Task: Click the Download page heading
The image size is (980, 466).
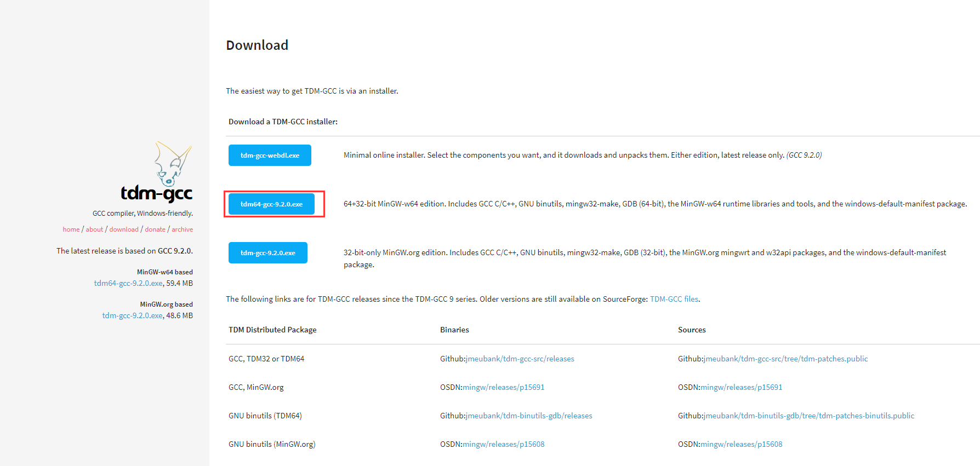Action: pyautogui.click(x=257, y=45)
